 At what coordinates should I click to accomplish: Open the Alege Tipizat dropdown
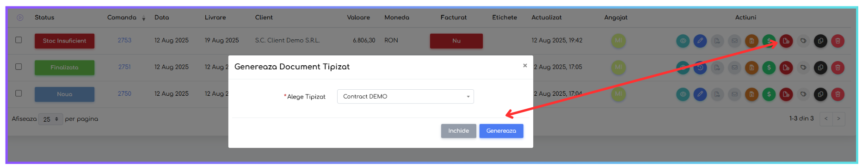tap(406, 96)
